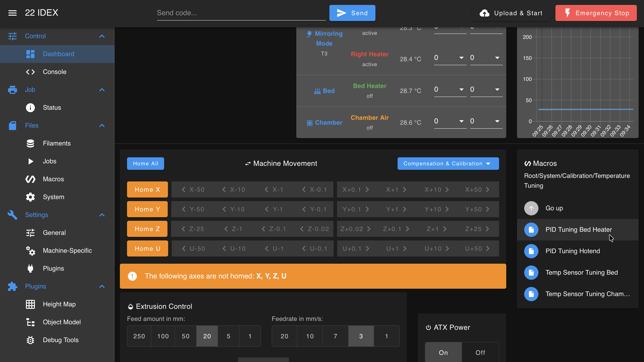Select feedrate 10 mm/s
The height and width of the screenshot is (362, 644).
point(310,336)
